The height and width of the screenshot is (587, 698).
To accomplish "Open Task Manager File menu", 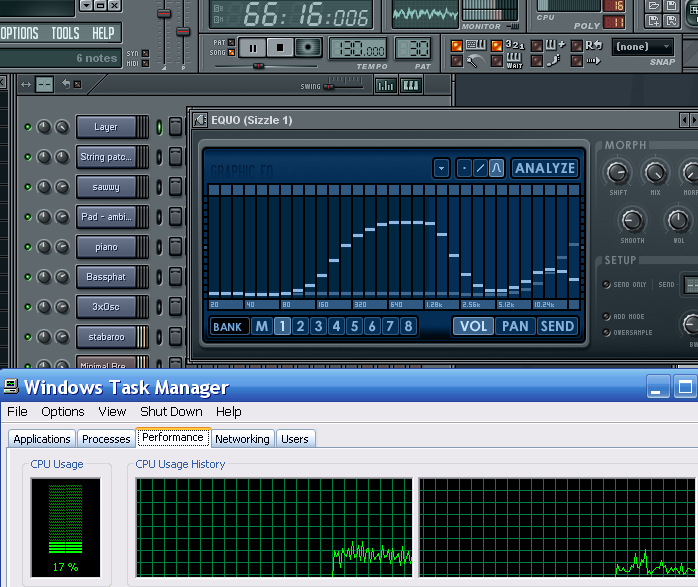I will (17, 412).
